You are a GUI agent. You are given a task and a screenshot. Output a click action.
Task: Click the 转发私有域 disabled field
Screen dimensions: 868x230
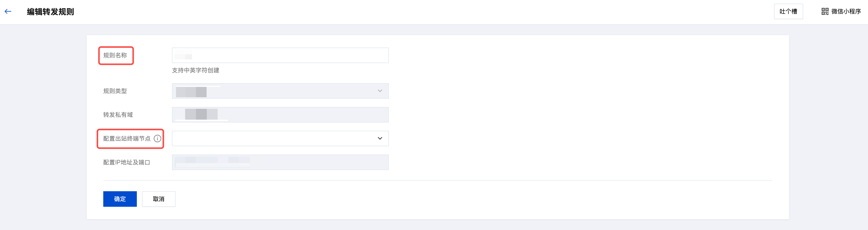[280, 115]
